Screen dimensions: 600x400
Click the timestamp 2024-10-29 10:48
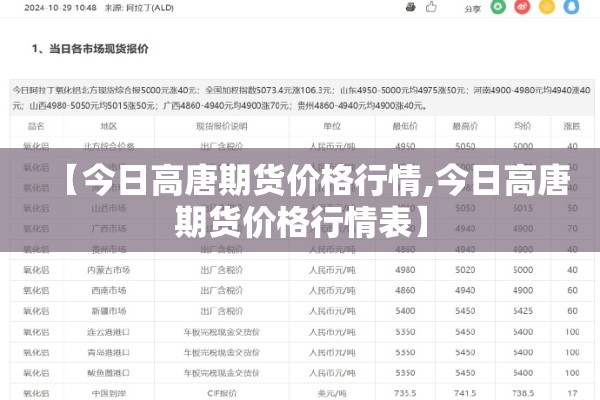tap(60, 8)
